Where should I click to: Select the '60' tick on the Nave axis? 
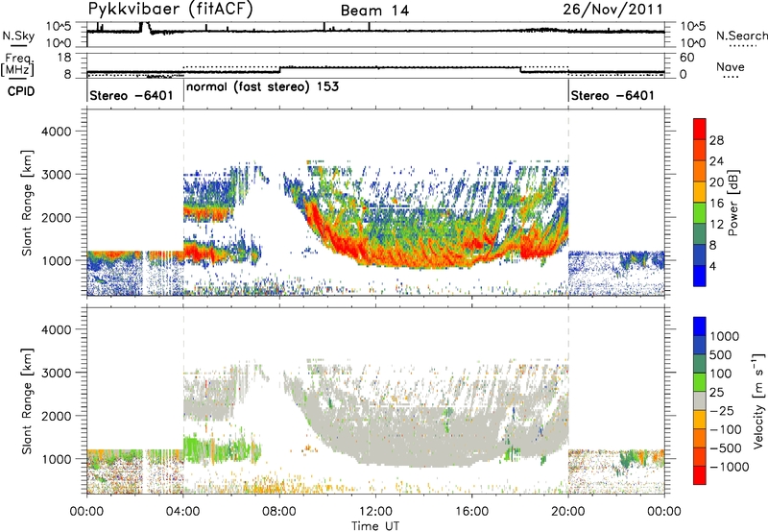pyautogui.click(x=686, y=58)
